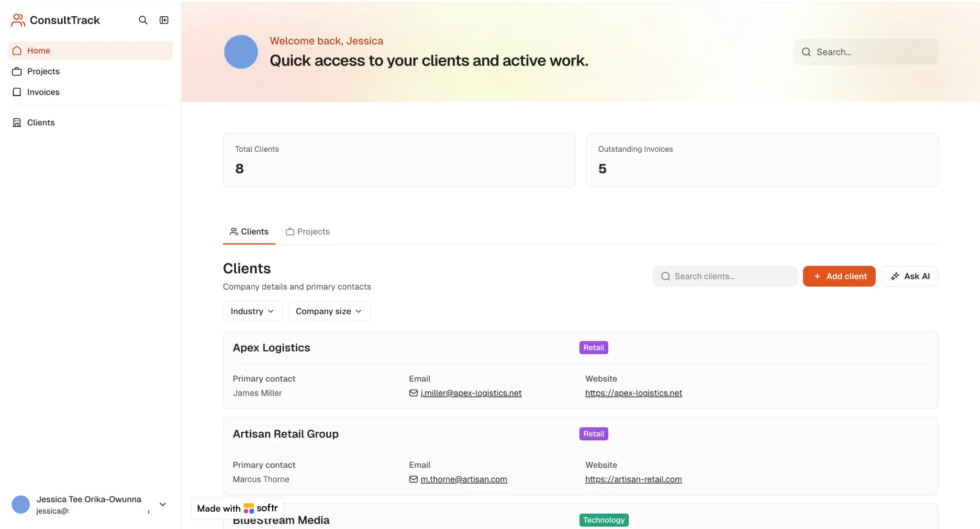Select Marcus Thorne contact name

pos(261,479)
